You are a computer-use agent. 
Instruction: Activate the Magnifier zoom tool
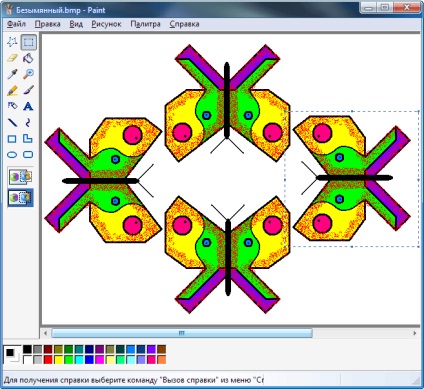[28, 74]
